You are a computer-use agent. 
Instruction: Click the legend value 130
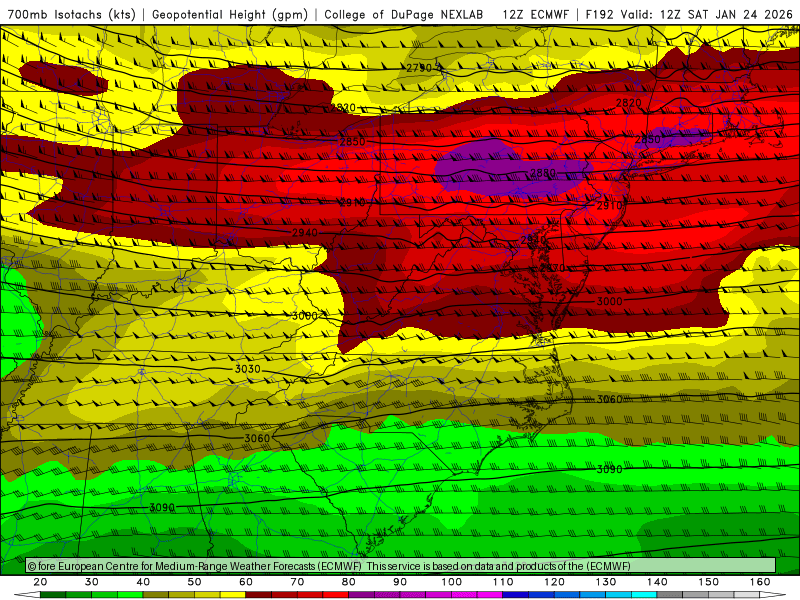coord(606,582)
